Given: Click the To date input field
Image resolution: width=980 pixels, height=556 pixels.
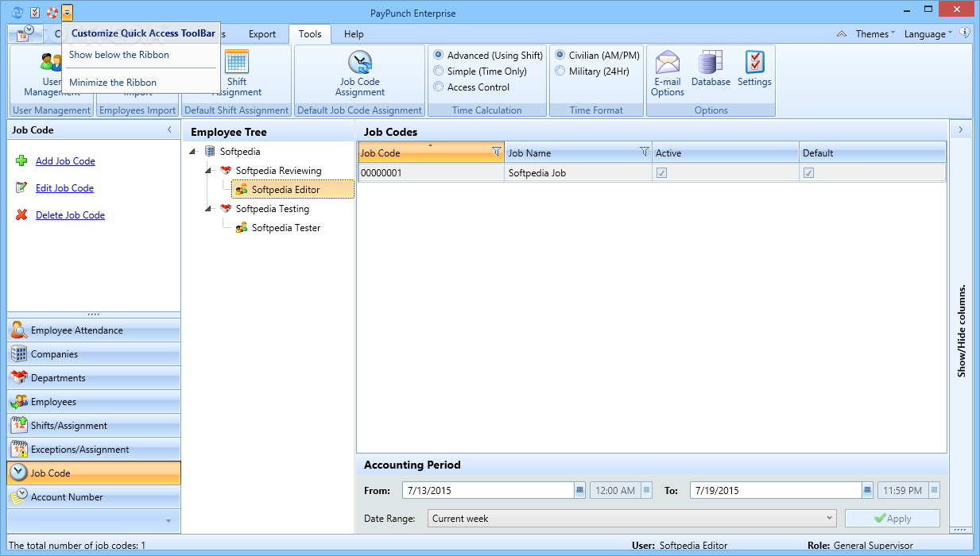Looking at the screenshot, I should (x=776, y=491).
